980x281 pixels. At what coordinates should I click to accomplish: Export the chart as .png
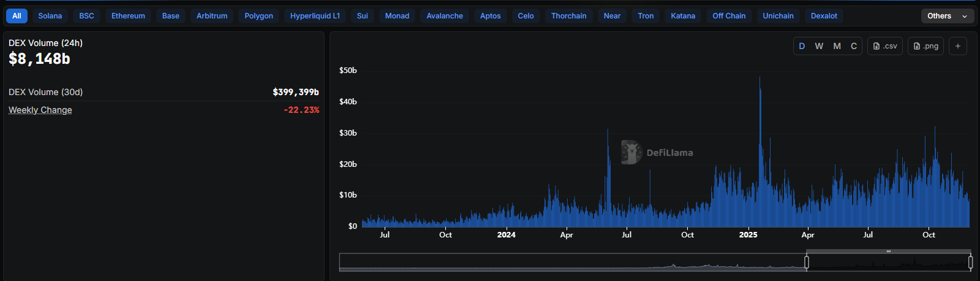tap(925, 46)
